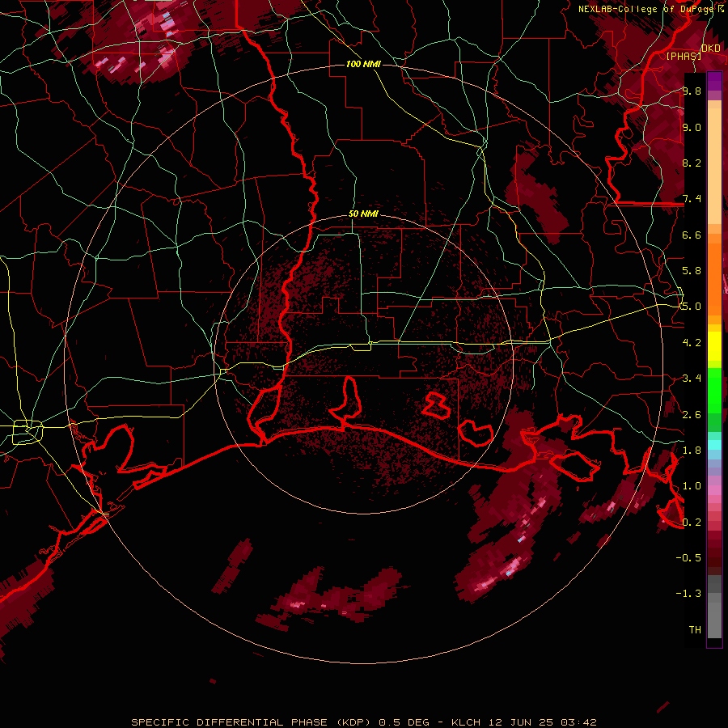Click the 4.2 value on the color scale
The image size is (728, 728).
click(692, 343)
